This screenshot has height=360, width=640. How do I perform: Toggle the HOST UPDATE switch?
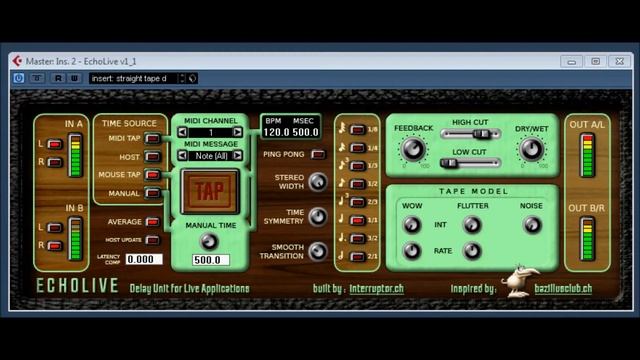coord(153,240)
